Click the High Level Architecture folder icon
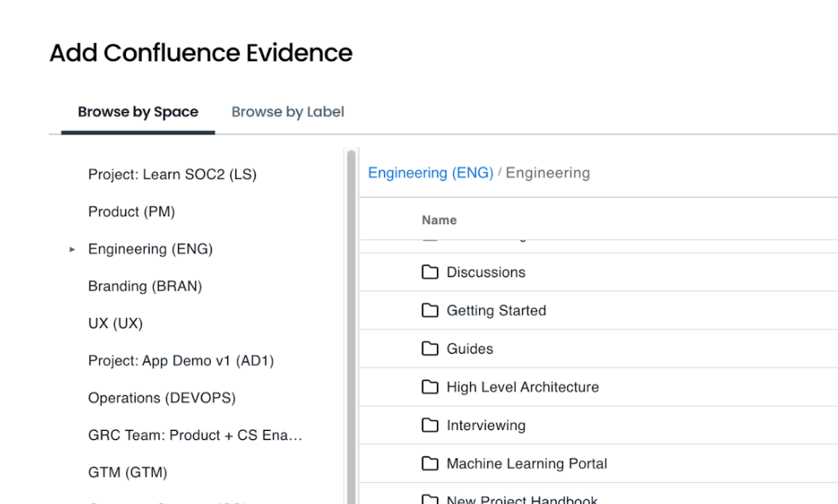Image resolution: width=838 pixels, height=504 pixels. 430,387
